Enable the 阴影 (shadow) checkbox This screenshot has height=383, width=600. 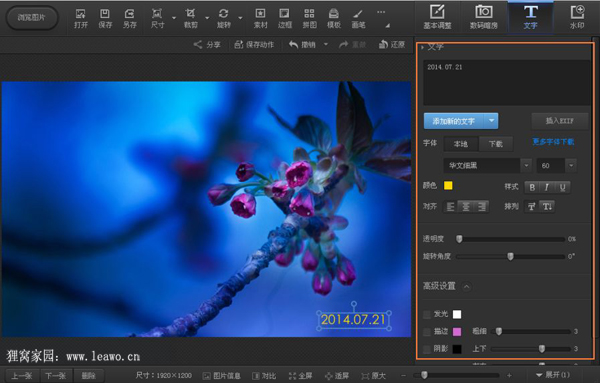point(427,349)
